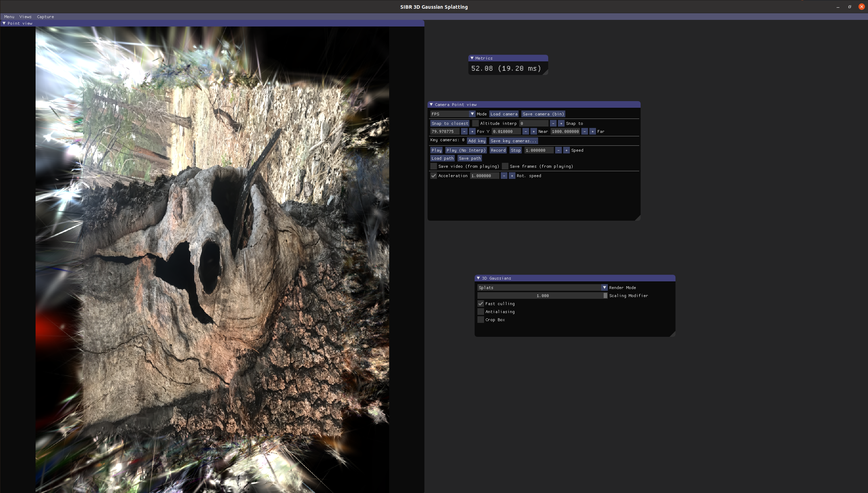
Task: Increase the Far plane with plus button
Action: click(592, 131)
